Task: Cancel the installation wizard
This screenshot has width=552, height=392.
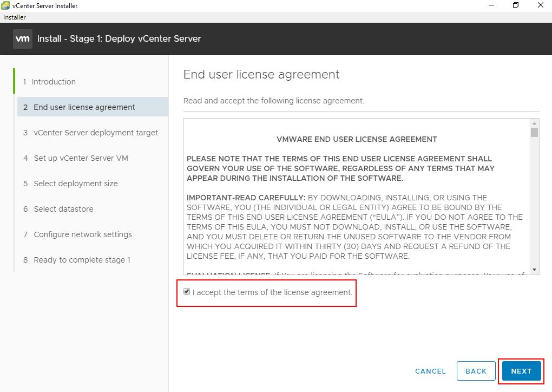Action: 430,371
